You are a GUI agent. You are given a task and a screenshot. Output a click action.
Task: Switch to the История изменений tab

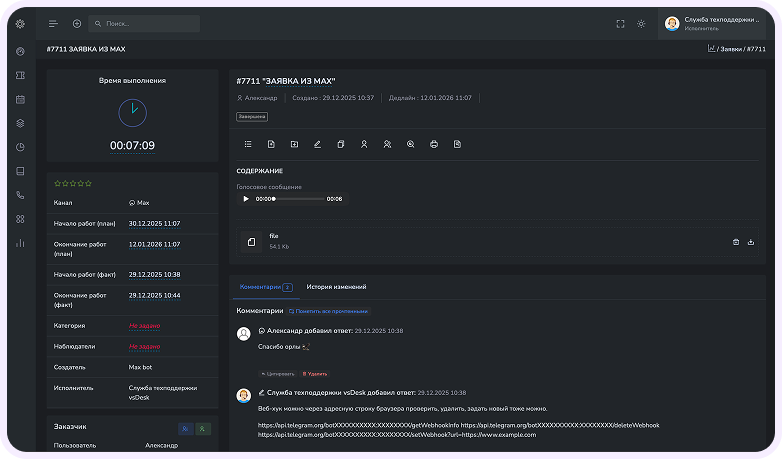(x=336, y=287)
